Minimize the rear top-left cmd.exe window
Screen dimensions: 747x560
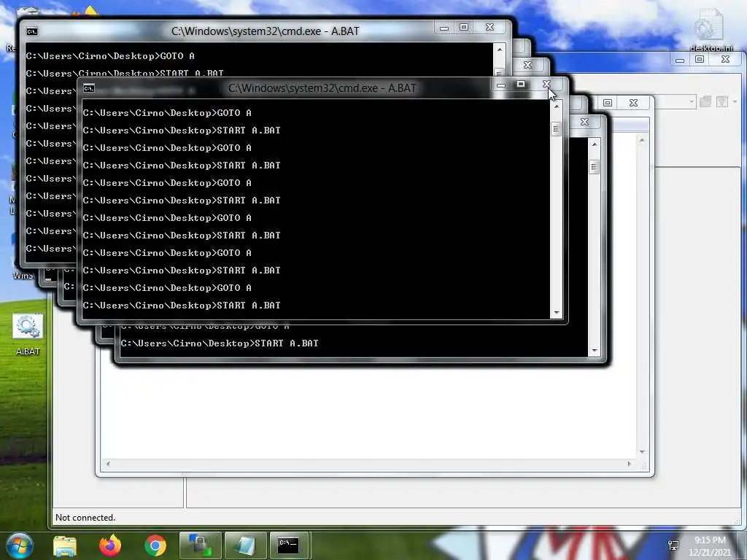(444, 27)
